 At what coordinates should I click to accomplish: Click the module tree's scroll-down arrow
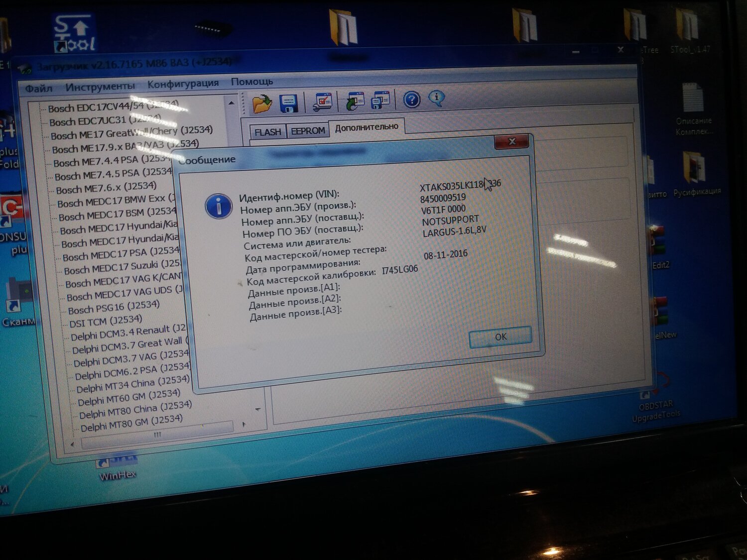[x=258, y=409]
